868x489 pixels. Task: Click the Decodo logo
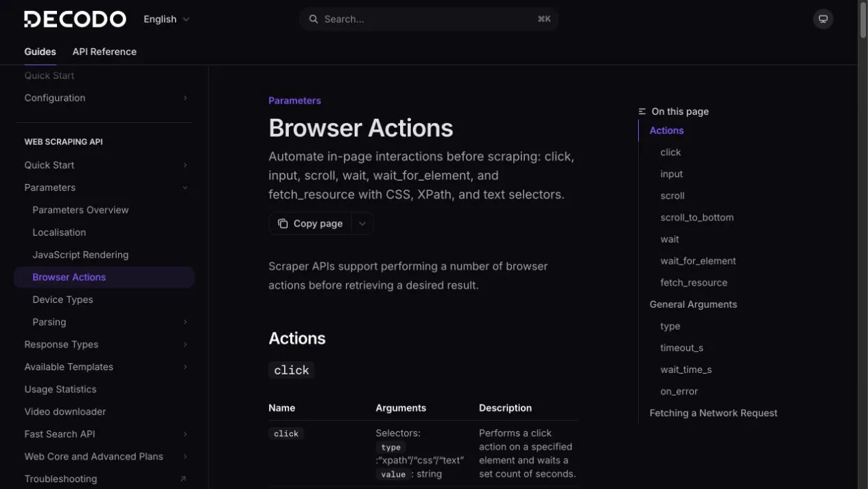[75, 19]
